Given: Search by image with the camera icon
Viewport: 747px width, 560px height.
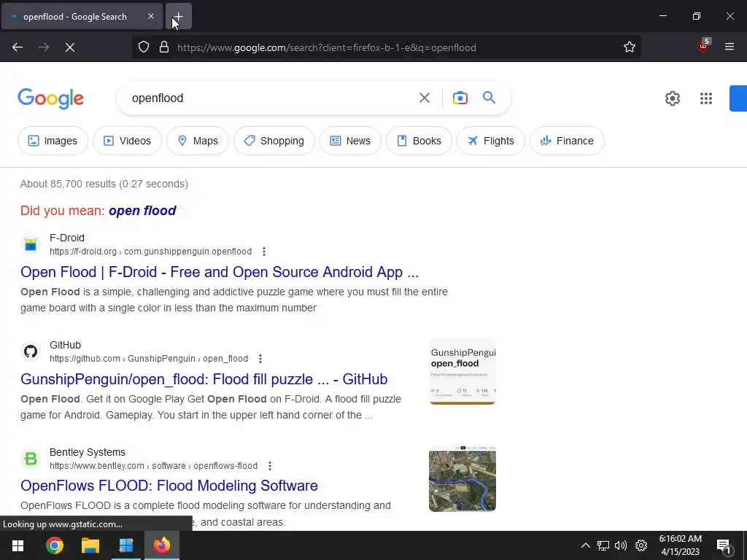Looking at the screenshot, I should click(x=460, y=98).
